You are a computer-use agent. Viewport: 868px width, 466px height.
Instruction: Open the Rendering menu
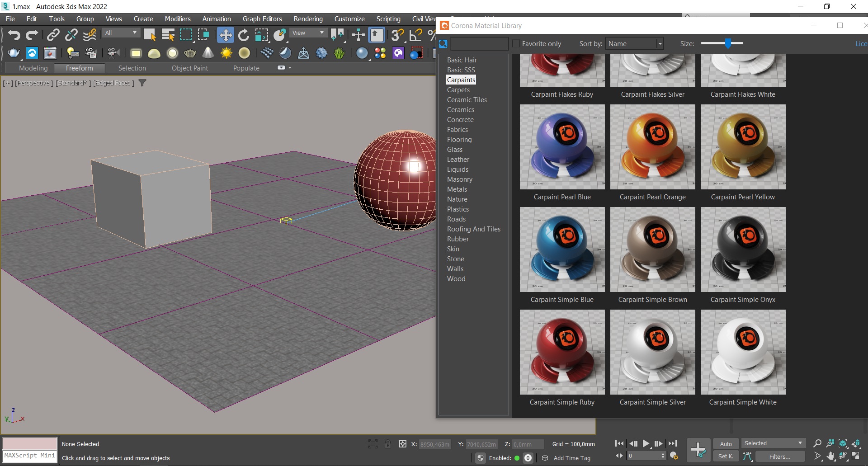coord(308,19)
